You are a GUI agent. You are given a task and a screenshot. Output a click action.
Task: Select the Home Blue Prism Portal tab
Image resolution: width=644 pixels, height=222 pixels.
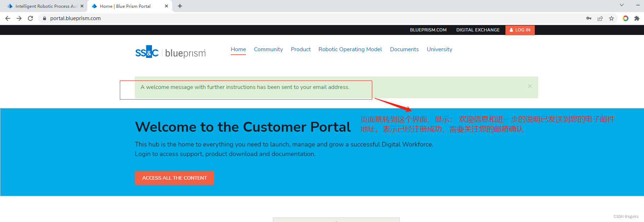click(129, 6)
